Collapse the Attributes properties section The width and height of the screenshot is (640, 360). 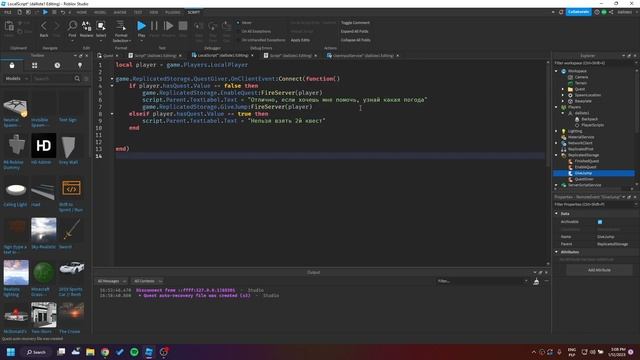(x=556, y=252)
